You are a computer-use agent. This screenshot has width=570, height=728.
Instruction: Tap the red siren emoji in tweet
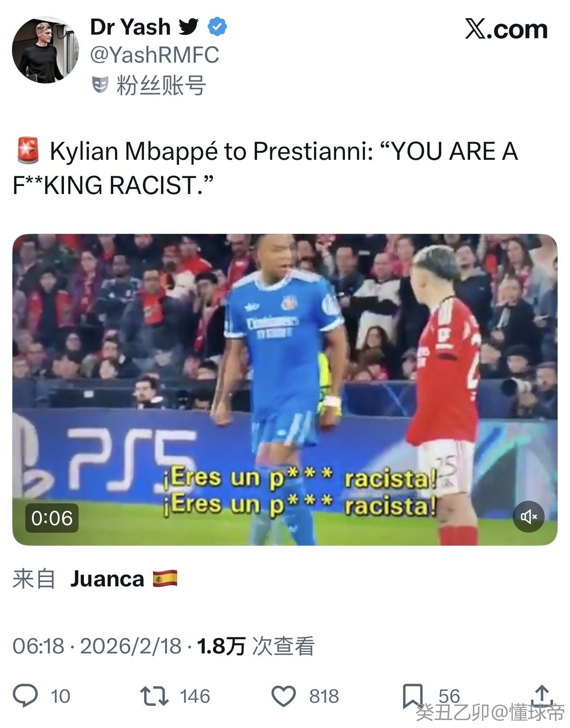tap(28, 151)
